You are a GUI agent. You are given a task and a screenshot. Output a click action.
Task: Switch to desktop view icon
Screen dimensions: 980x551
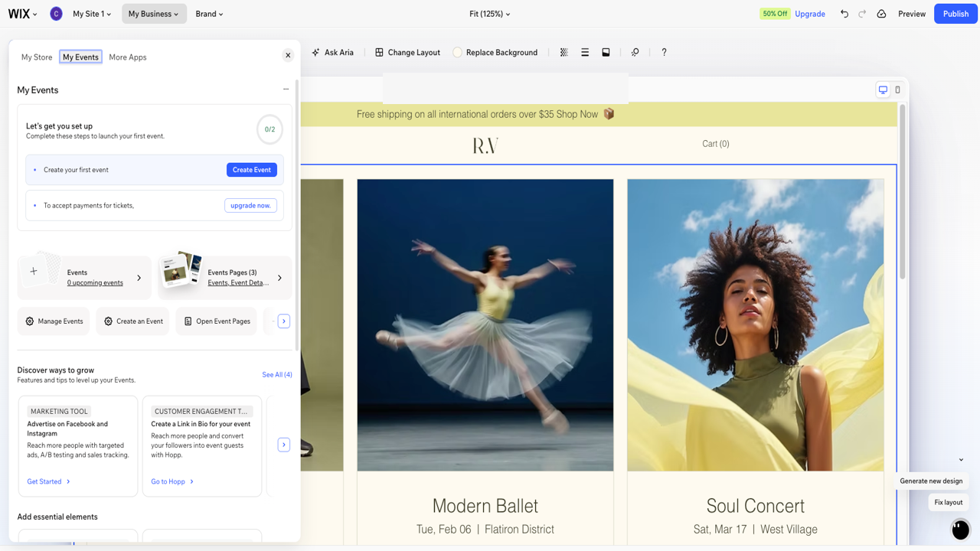883,90
